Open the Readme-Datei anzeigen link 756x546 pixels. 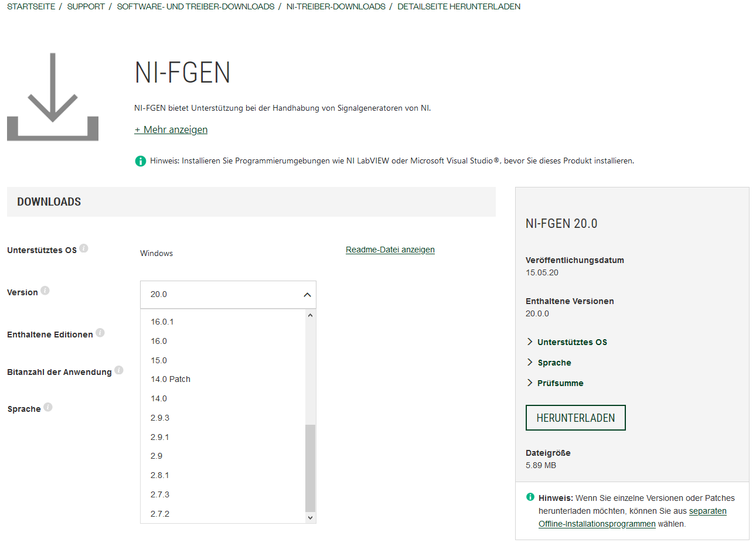(390, 250)
